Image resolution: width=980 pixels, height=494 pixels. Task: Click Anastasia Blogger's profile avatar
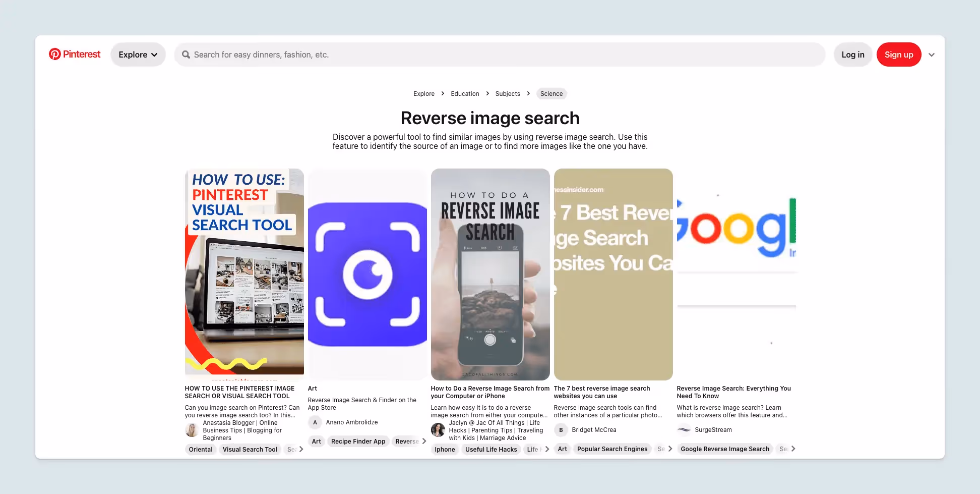[192, 430]
